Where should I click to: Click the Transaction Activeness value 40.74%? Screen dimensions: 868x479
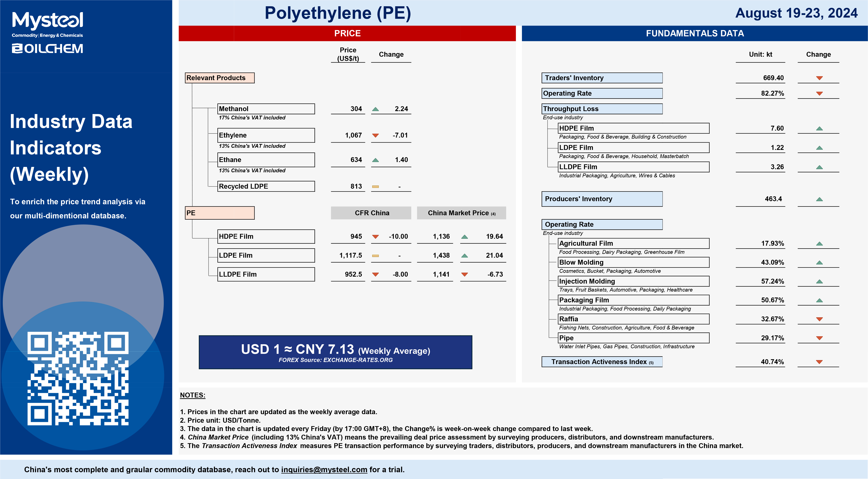772,362
